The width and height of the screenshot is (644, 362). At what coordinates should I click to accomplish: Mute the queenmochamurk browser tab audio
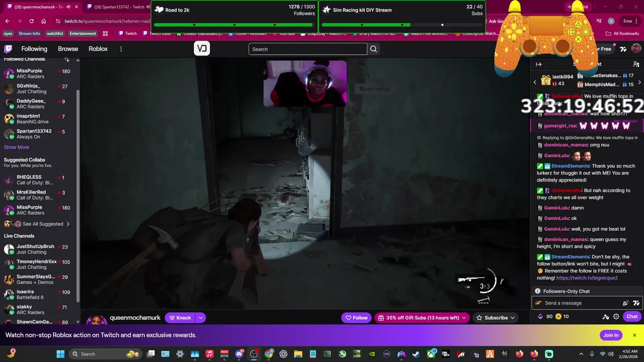[x=68, y=7]
